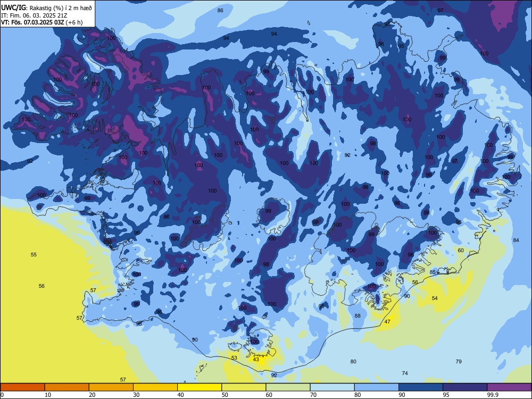Click the "53" humidity value on the map
The image size is (532, 399).
point(234,358)
